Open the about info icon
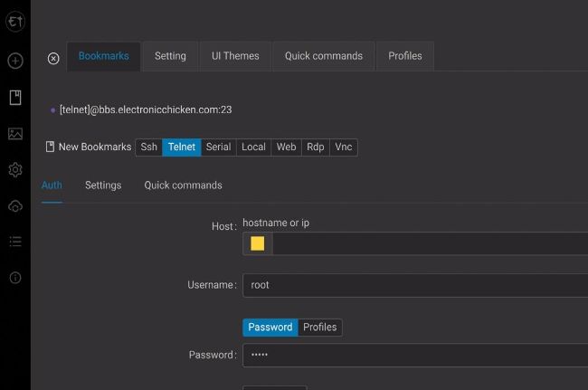The height and width of the screenshot is (390, 588). (15, 278)
